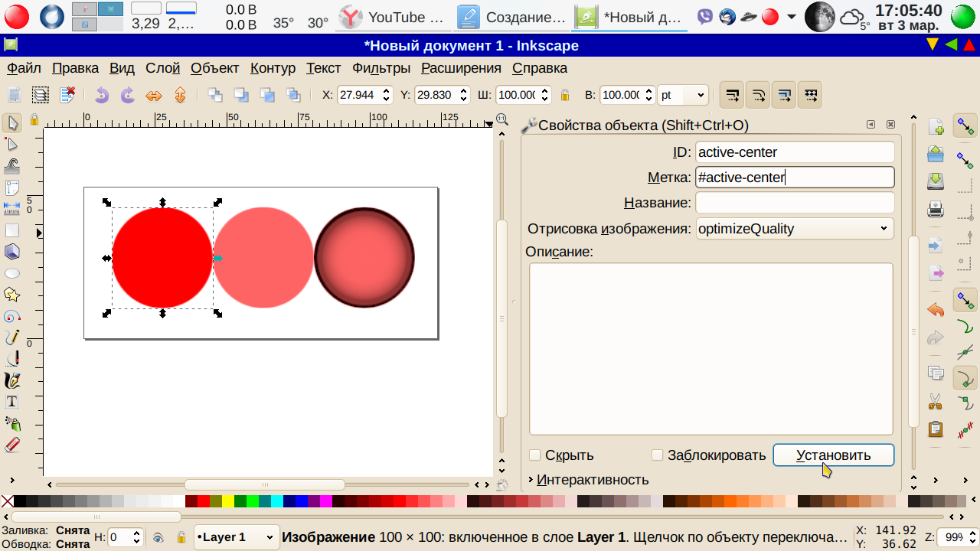
Task: Open the Контур menu
Action: coord(273,68)
